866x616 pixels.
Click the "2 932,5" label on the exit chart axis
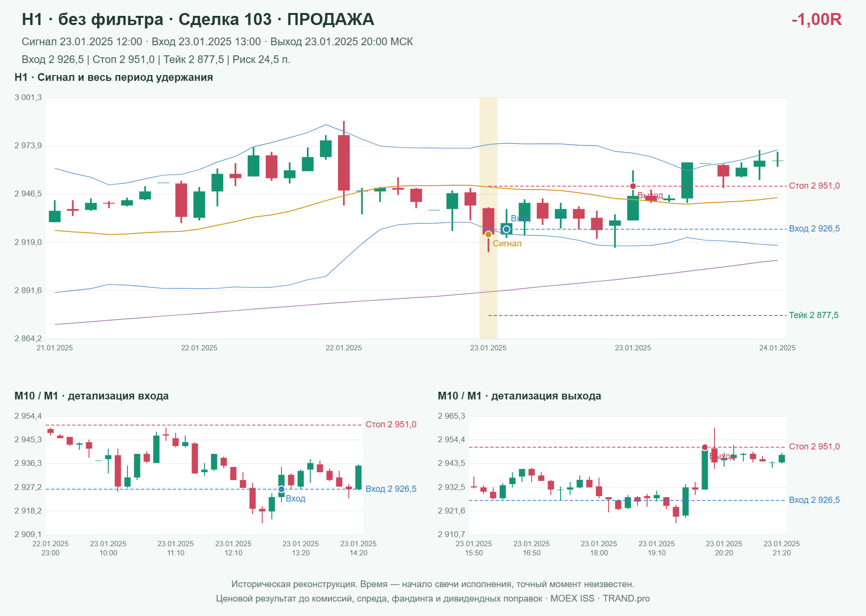451,488
